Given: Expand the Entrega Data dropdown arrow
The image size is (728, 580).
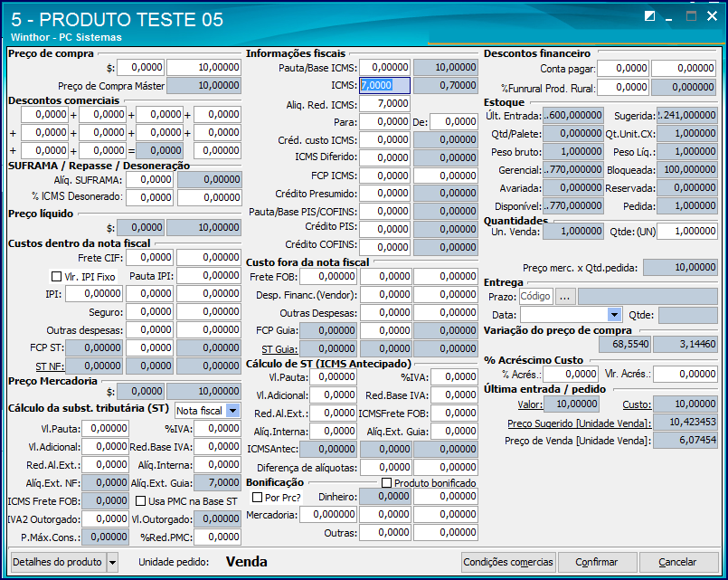Looking at the screenshot, I should click(614, 315).
